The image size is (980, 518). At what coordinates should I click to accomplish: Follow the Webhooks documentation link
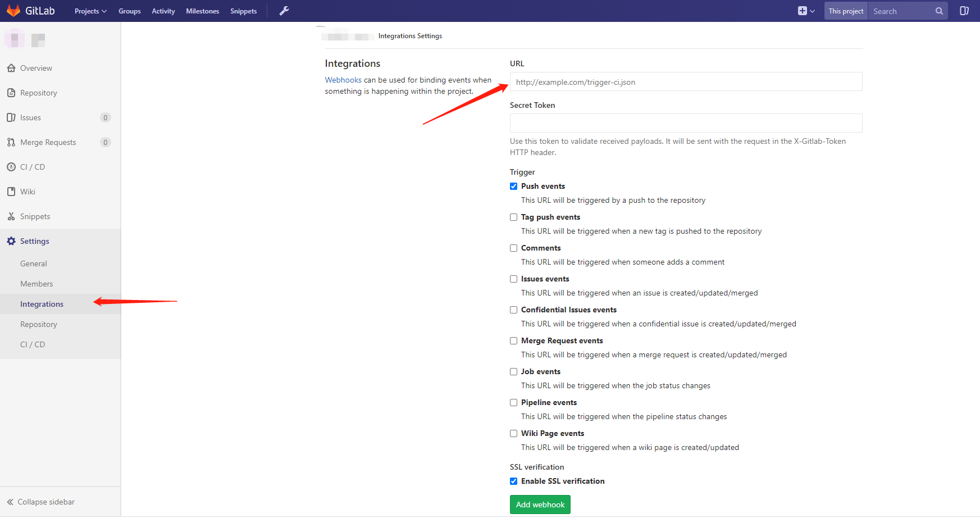pos(343,80)
